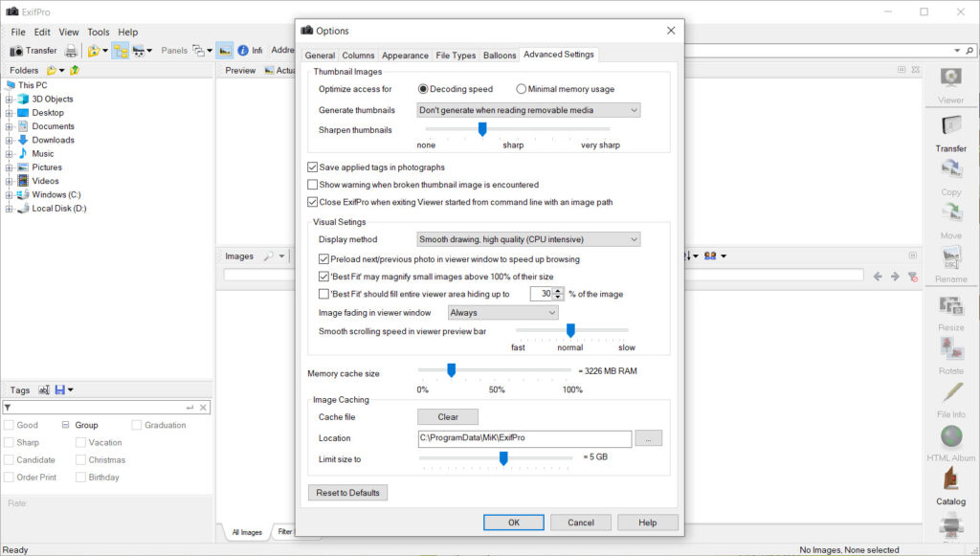Switch to the General tab
The height and width of the screenshot is (556, 980).
(x=320, y=56)
